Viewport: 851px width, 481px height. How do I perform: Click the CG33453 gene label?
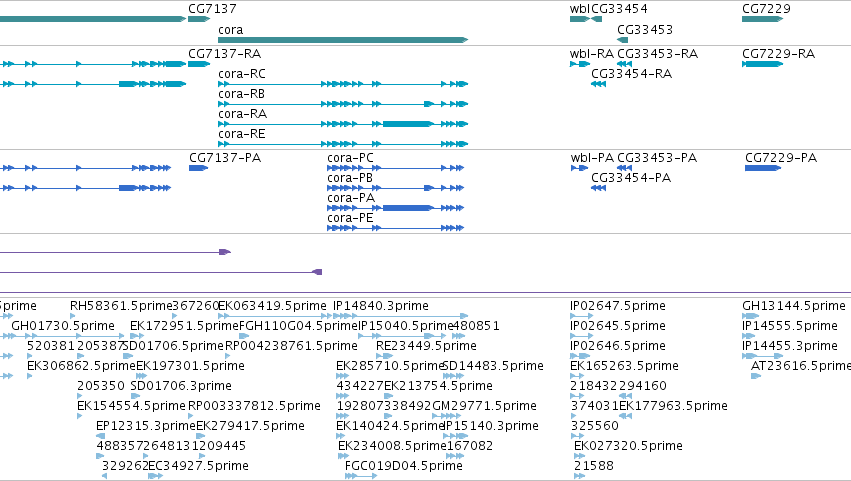[645, 29]
